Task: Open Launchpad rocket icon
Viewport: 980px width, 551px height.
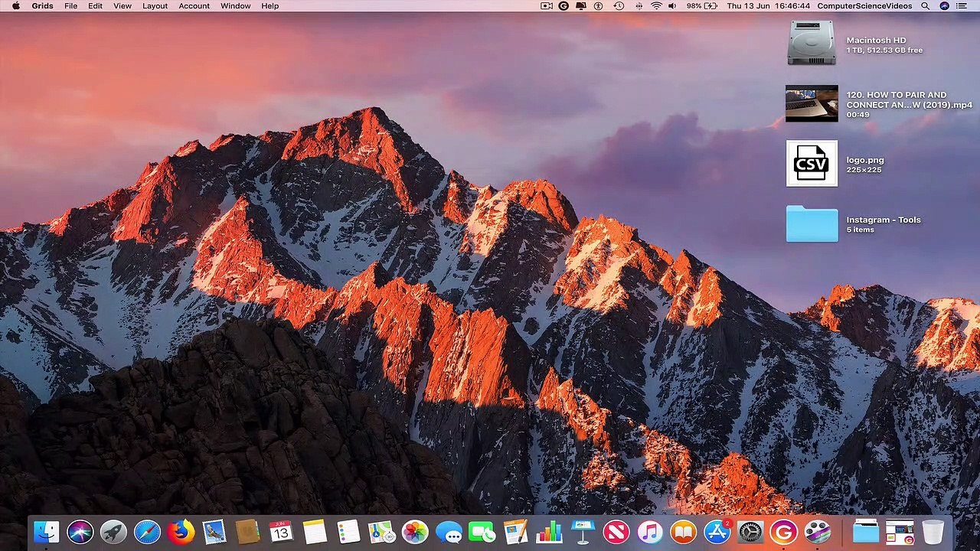Action: click(113, 532)
